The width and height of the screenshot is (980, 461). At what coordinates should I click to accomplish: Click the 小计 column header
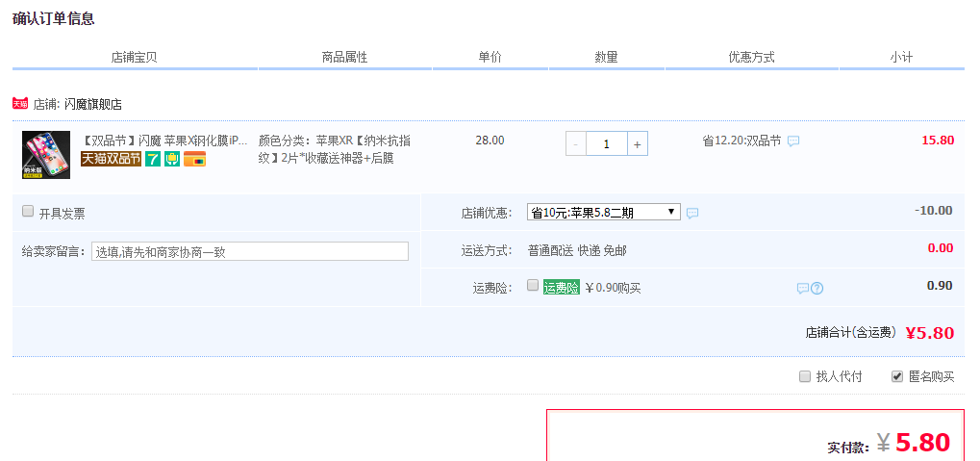click(x=901, y=58)
